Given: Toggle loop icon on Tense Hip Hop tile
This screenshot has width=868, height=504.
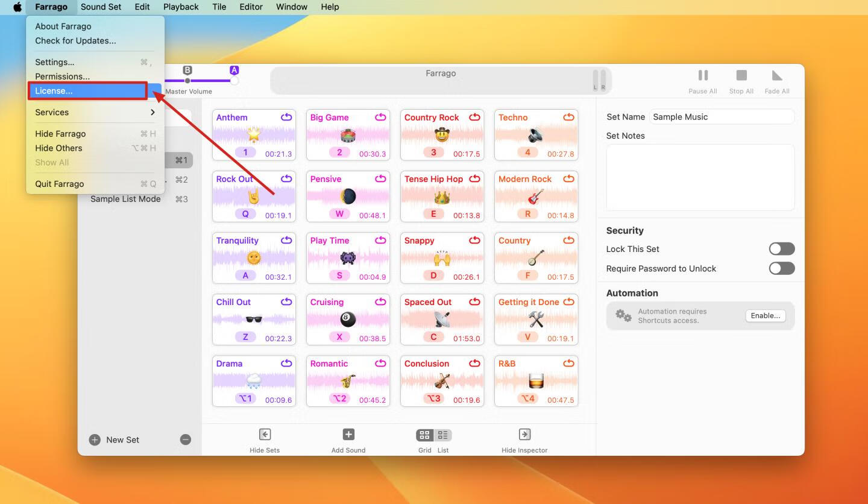Looking at the screenshot, I should point(474,178).
